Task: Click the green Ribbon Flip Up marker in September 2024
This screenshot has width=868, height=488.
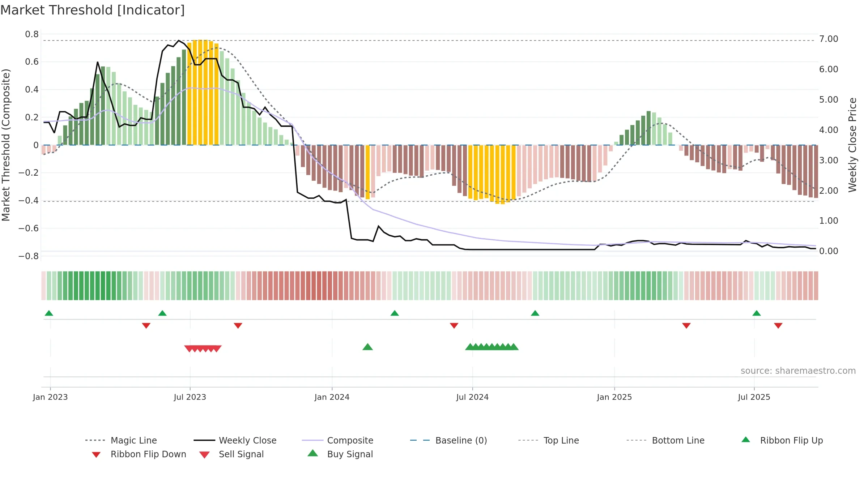Action: point(535,313)
